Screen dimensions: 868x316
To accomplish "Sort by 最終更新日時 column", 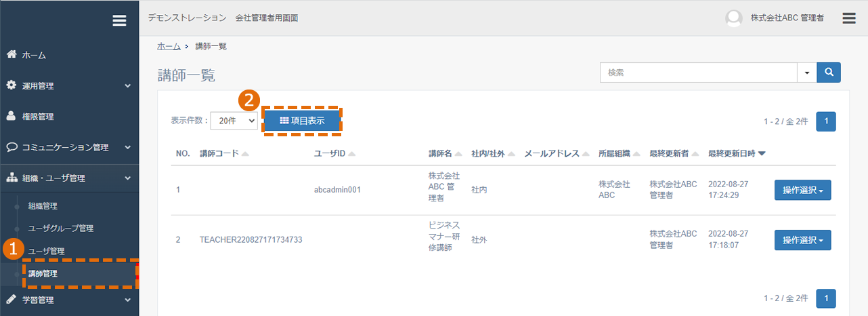I will point(737,154).
